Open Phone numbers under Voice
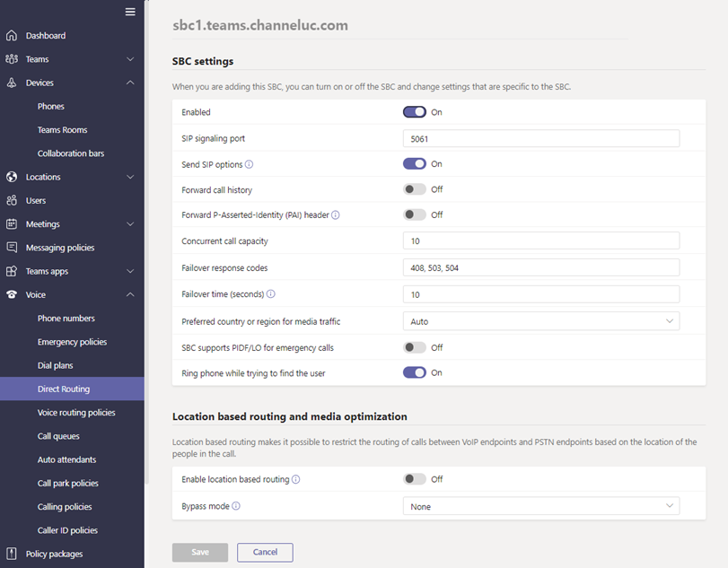 [x=66, y=319]
